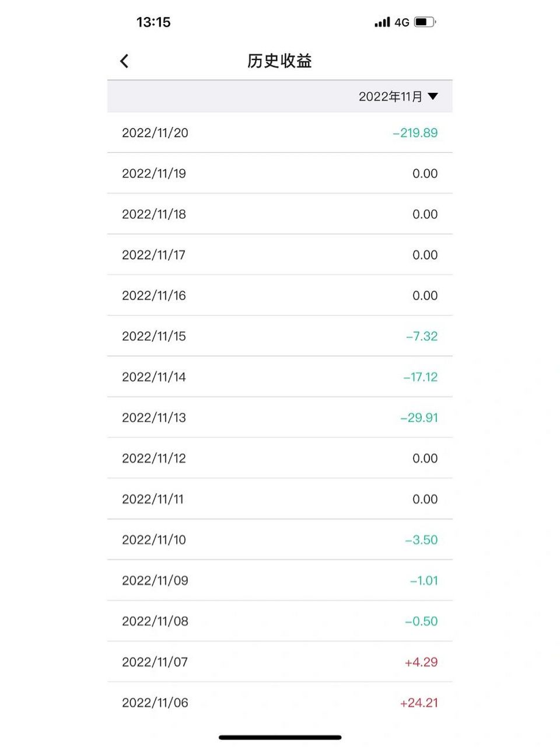Open the 2022/11/08 record

click(280, 621)
